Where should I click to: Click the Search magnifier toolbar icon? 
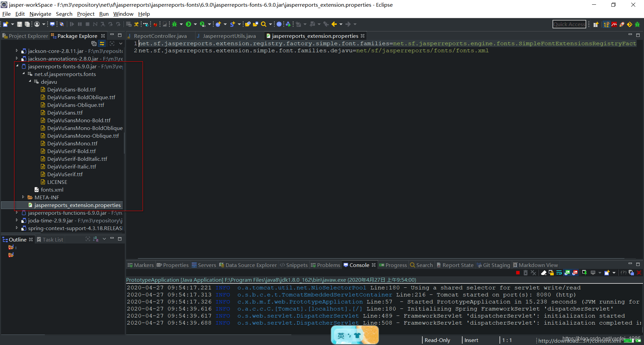click(264, 24)
